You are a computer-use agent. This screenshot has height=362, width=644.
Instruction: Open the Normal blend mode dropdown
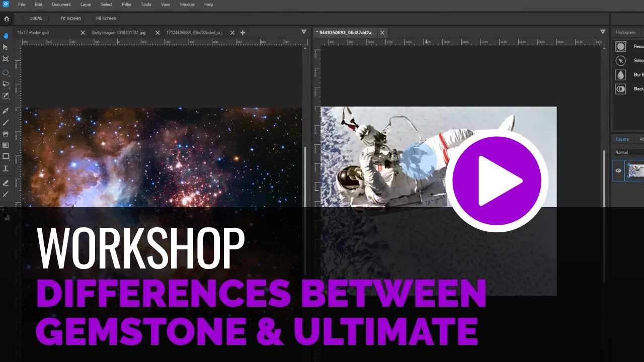point(629,152)
